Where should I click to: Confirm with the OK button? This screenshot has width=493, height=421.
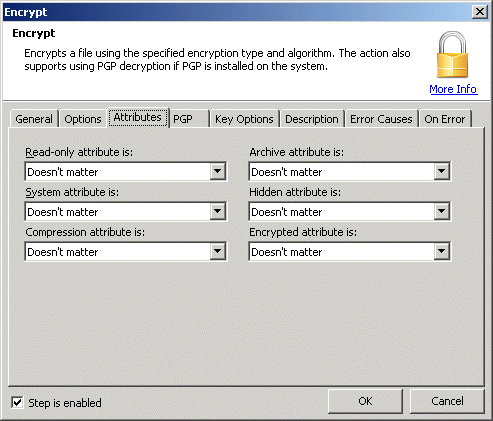click(365, 401)
